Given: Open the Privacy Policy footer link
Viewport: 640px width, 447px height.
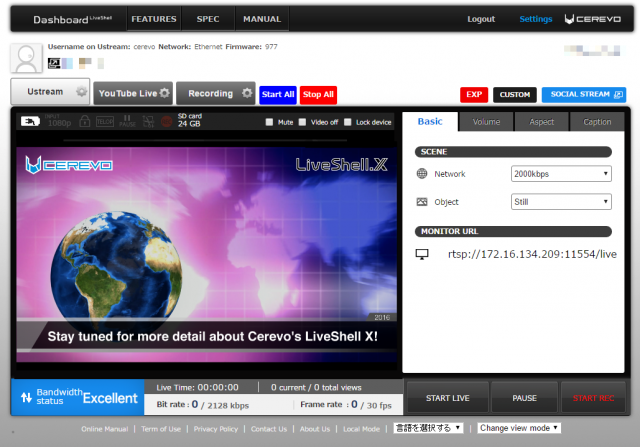Looking at the screenshot, I should pyautogui.click(x=216, y=429).
